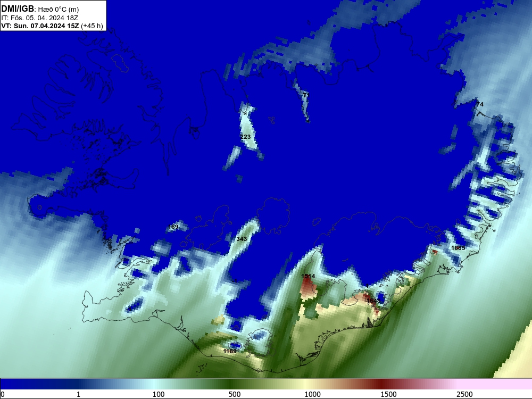Click the color scale label 1000
532x399 pixels.
312,394
